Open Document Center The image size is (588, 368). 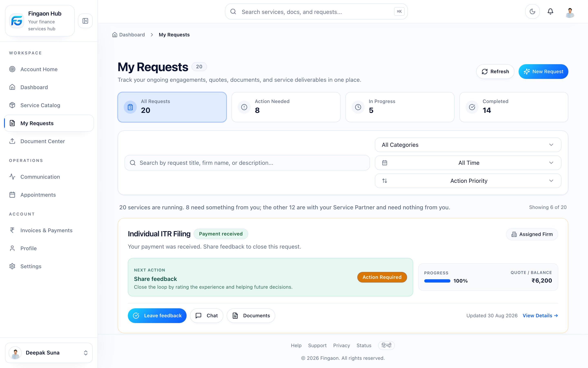(x=49, y=141)
